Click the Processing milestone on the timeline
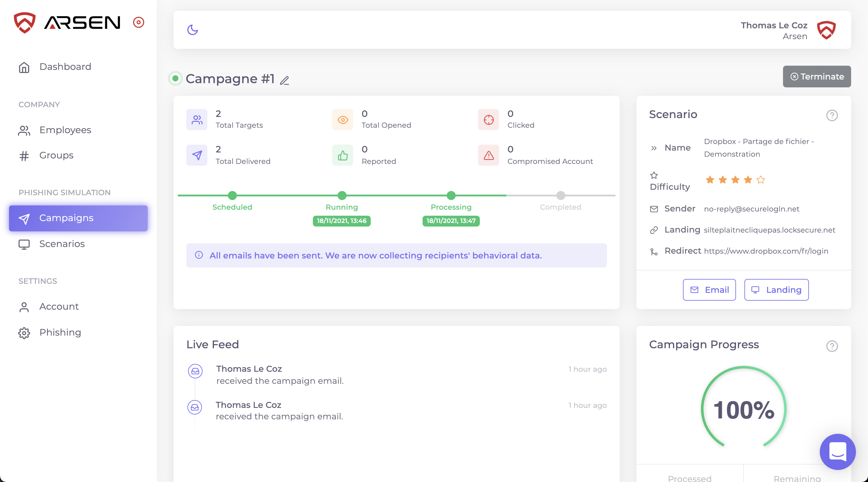 (451, 196)
